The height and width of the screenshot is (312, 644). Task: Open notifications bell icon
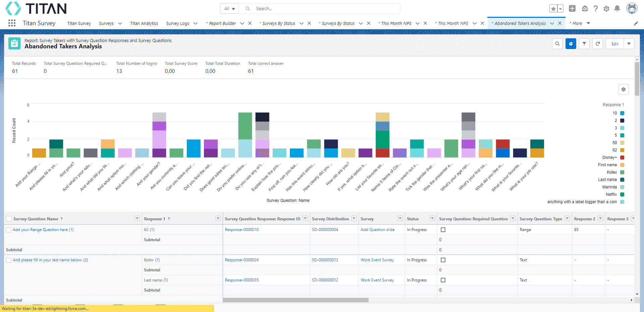617,9
